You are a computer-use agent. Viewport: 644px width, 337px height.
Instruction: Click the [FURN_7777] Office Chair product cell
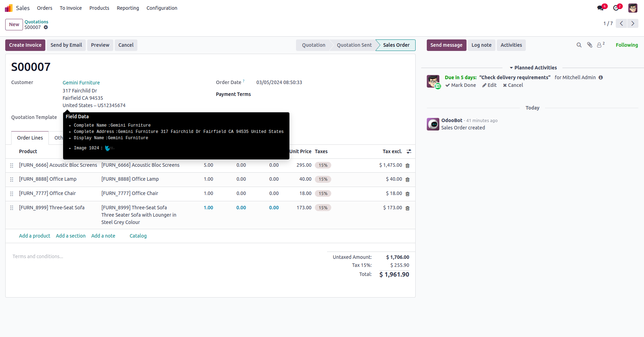pyautogui.click(x=47, y=193)
